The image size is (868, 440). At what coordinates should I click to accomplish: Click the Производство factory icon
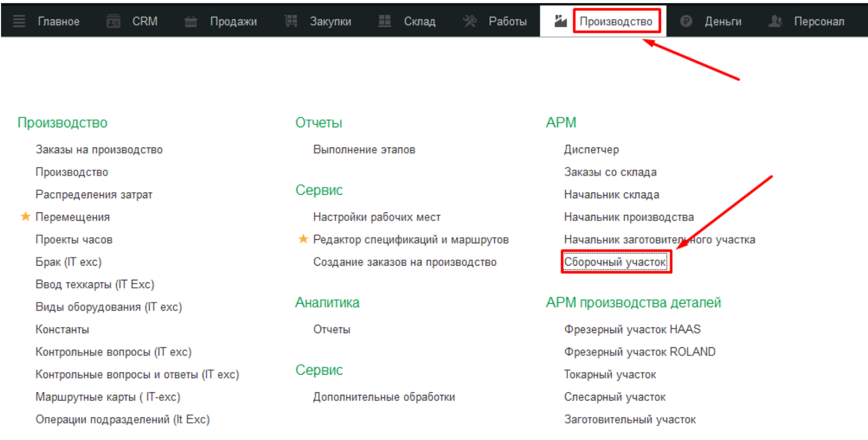click(x=560, y=21)
